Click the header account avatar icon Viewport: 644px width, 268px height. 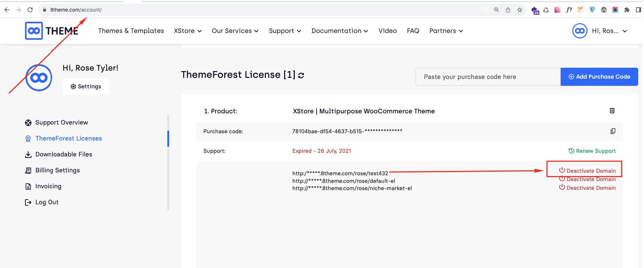tap(580, 31)
